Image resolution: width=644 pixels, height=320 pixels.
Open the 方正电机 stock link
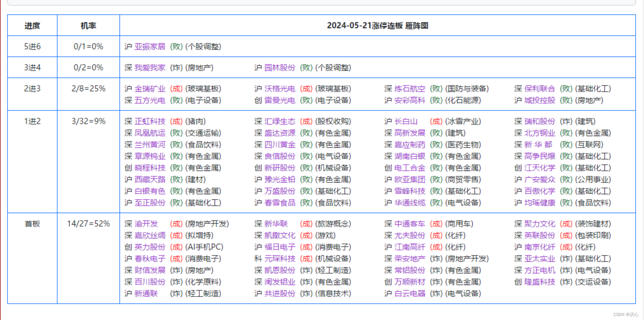[540, 271]
